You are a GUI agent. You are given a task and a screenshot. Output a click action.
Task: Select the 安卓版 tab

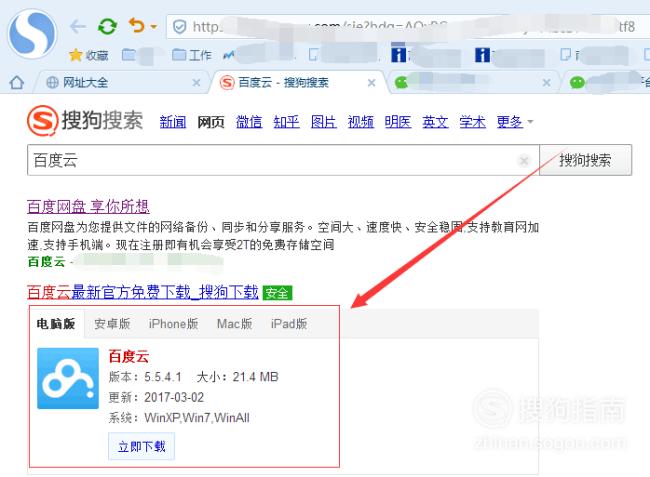pyautogui.click(x=112, y=324)
